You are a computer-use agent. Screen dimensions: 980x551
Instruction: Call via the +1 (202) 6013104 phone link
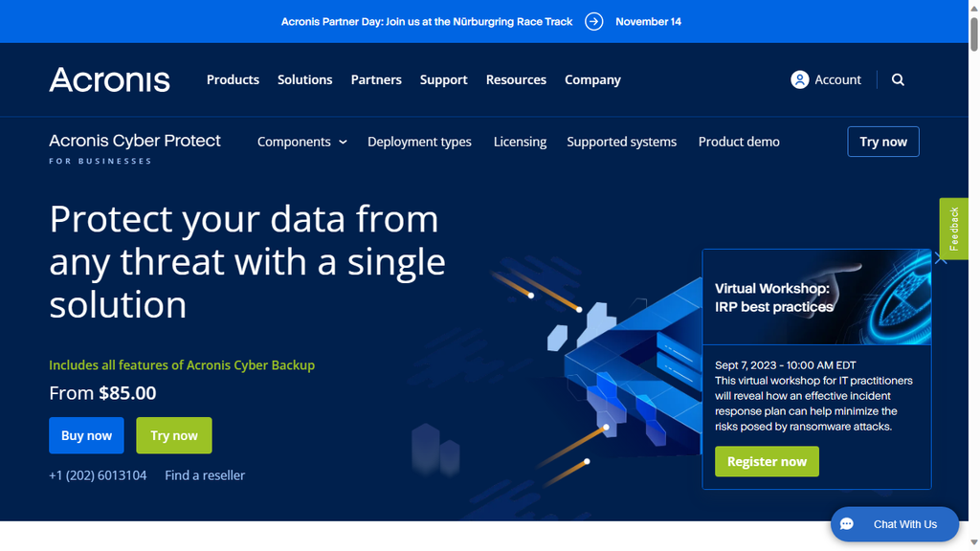(x=97, y=475)
